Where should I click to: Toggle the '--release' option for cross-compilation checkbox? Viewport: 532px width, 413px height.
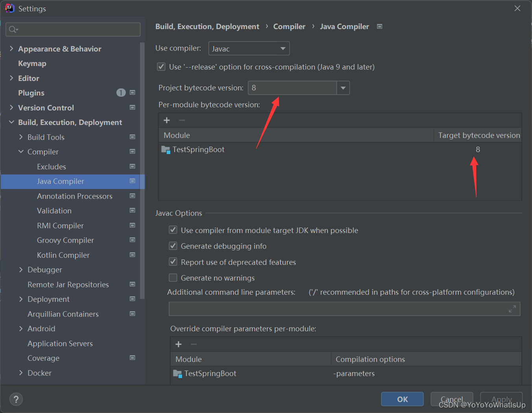point(161,67)
